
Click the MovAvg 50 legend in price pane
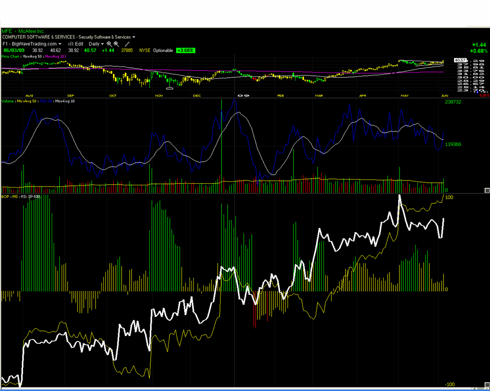32,56
